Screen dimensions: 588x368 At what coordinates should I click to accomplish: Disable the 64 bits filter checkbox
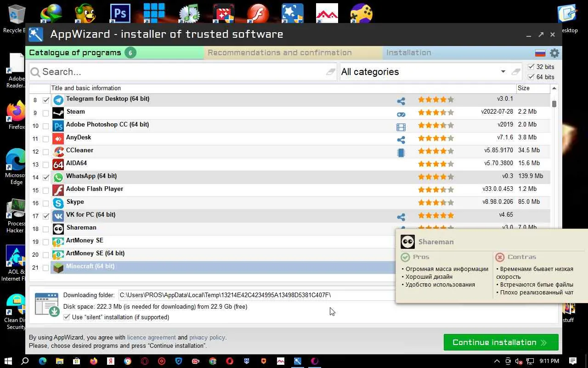point(531,77)
